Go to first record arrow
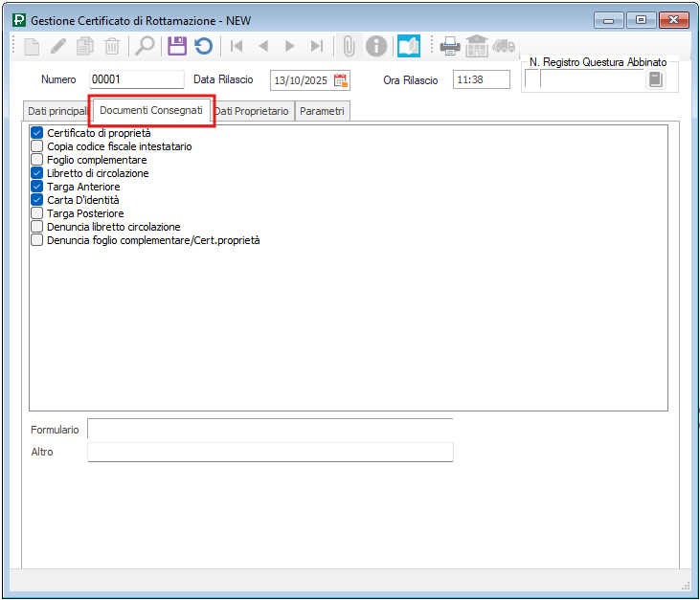This screenshot has height=600, width=700. pyautogui.click(x=237, y=46)
